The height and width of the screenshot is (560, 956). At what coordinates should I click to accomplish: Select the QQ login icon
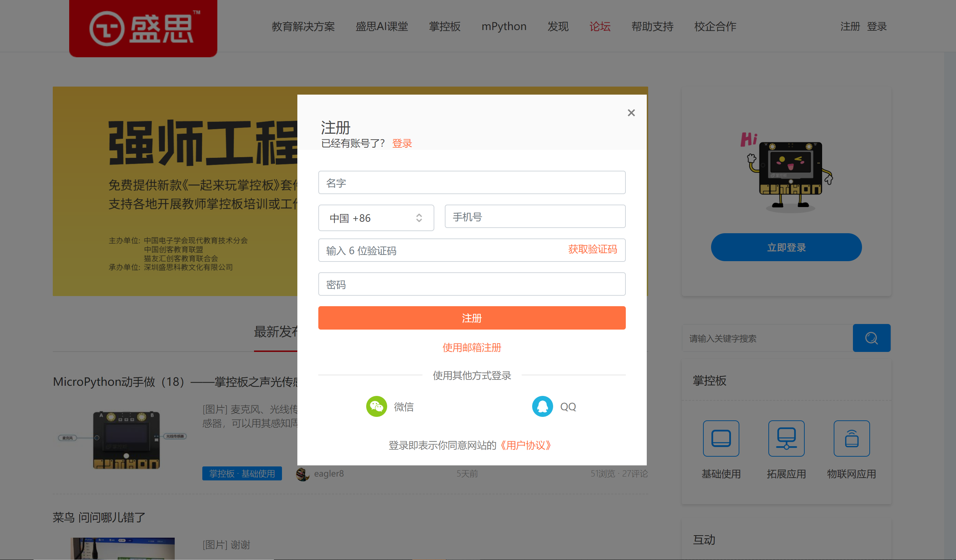coord(543,406)
